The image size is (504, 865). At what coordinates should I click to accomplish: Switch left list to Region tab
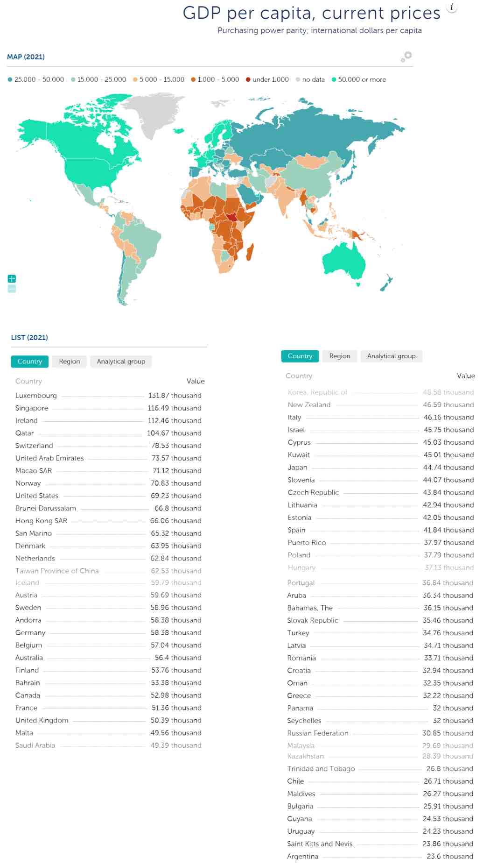pos(70,362)
